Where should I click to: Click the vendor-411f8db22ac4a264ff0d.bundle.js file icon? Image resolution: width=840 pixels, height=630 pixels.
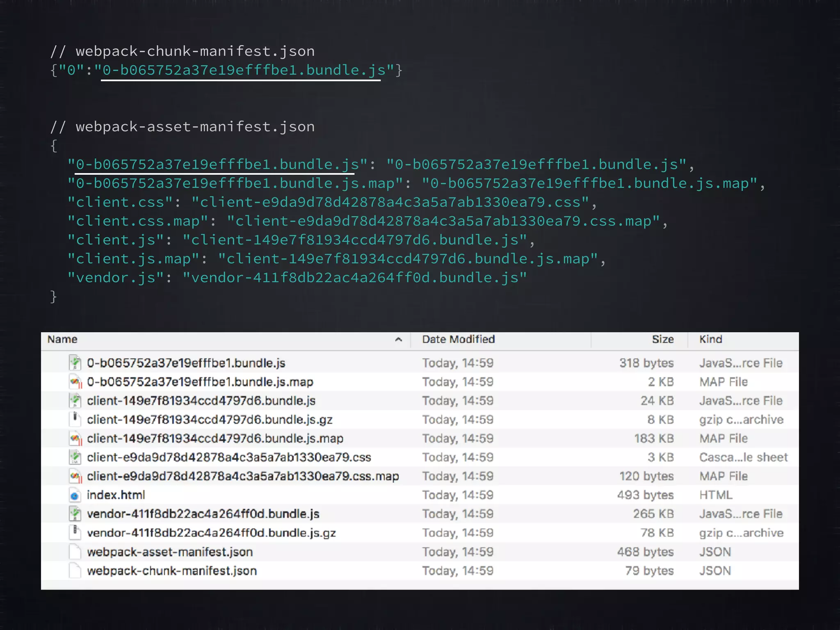[x=75, y=514]
